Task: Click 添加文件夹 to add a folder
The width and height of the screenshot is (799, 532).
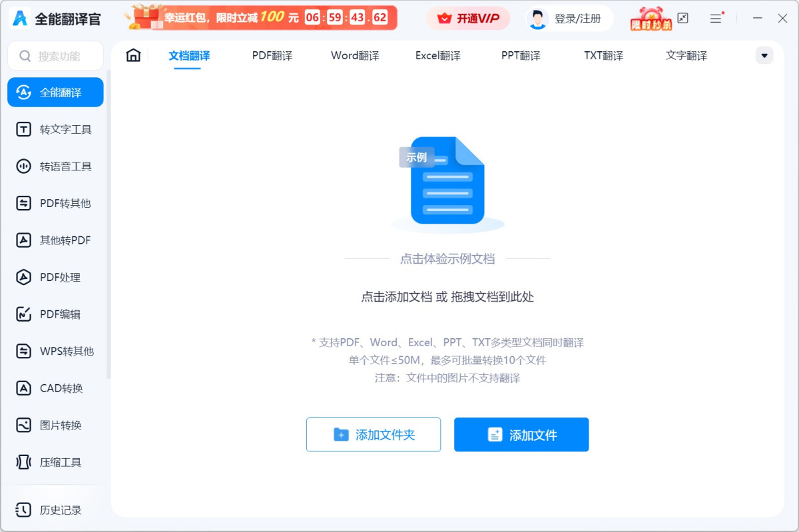Action: (x=373, y=434)
